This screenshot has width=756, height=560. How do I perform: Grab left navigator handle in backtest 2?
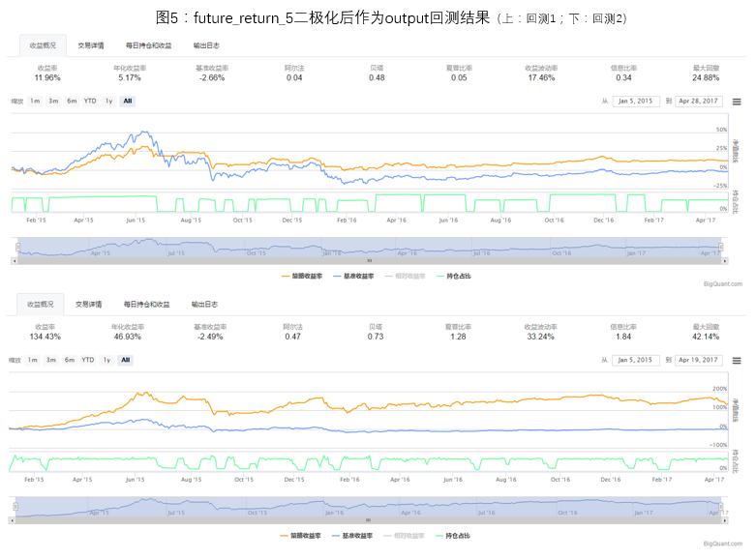tap(15, 507)
